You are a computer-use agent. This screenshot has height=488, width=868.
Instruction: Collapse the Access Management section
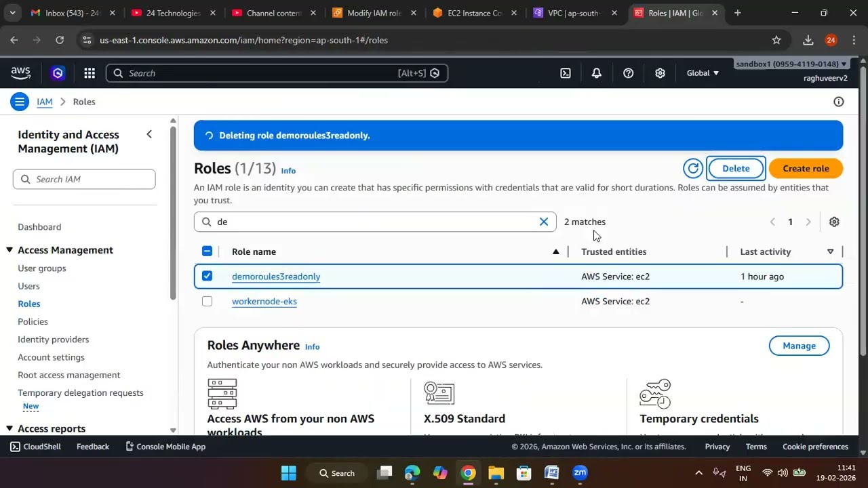coord(9,250)
